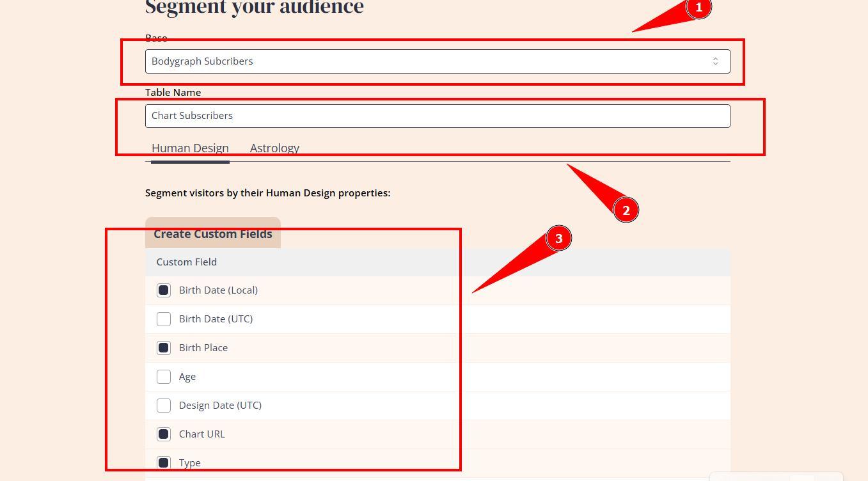Uncheck the Chart URL checkbox
The width and height of the screenshot is (868, 481).
(x=164, y=434)
